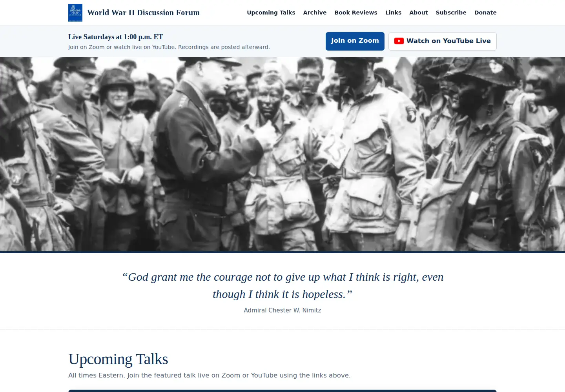Click the YouTube play icon
This screenshot has height=392, width=565.
(x=399, y=41)
